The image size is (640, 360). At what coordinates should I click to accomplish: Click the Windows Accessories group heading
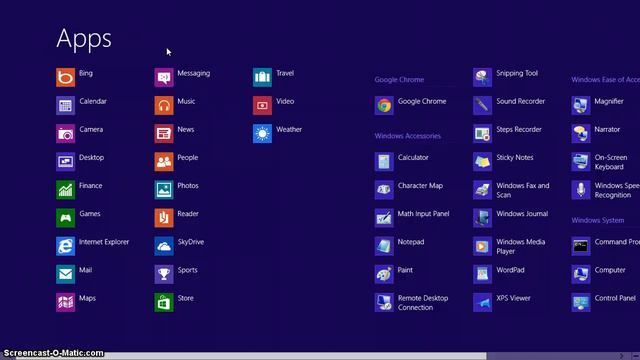408,136
